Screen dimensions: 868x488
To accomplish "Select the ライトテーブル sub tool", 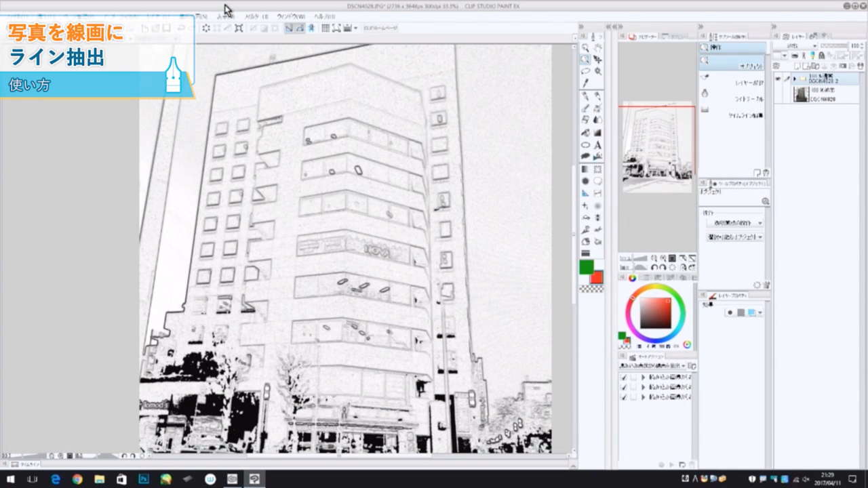I will [x=734, y=99].
